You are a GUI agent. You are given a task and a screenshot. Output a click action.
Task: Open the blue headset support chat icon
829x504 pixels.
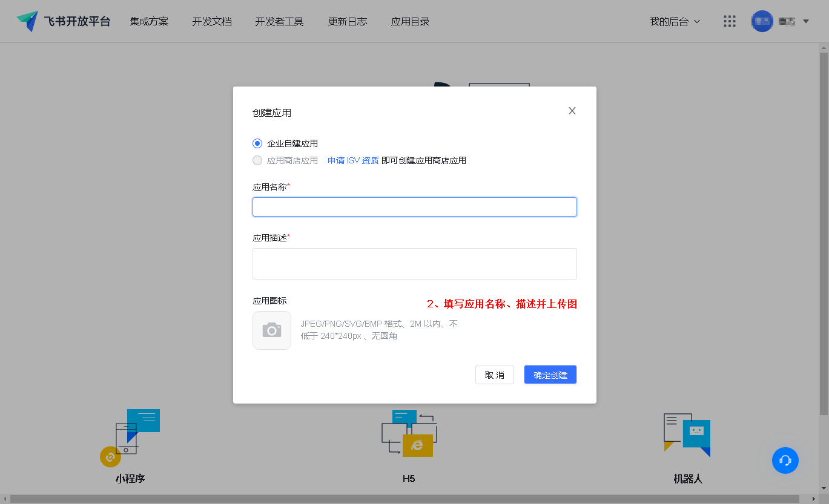(x=785, y=460)
